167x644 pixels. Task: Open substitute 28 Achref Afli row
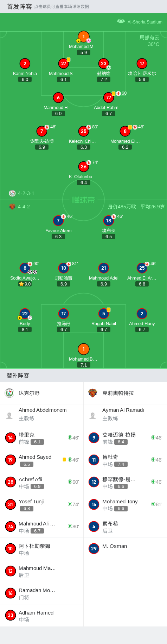point(42,482)
